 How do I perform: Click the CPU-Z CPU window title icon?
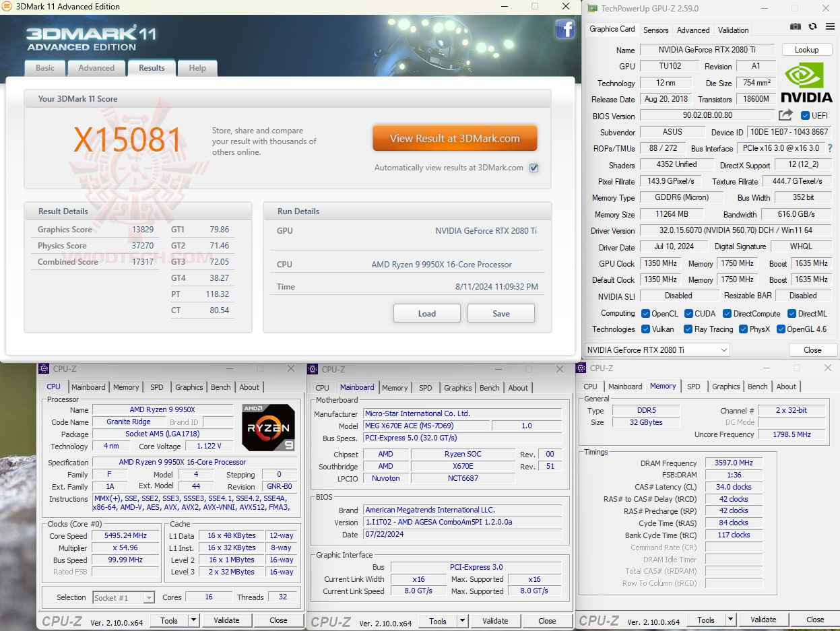pos(44,368)
